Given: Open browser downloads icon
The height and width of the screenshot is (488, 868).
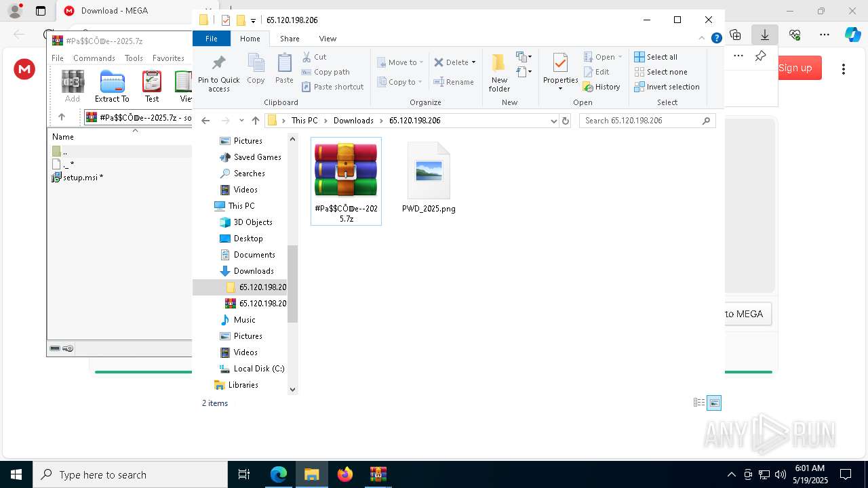Looking at the screenshot, I should [765, 35].
